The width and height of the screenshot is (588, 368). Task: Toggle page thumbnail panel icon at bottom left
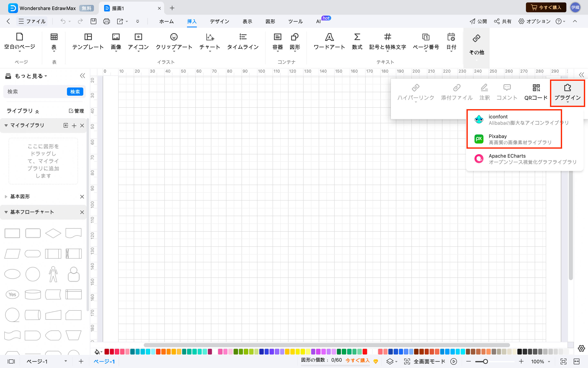(x=11, y=361)
